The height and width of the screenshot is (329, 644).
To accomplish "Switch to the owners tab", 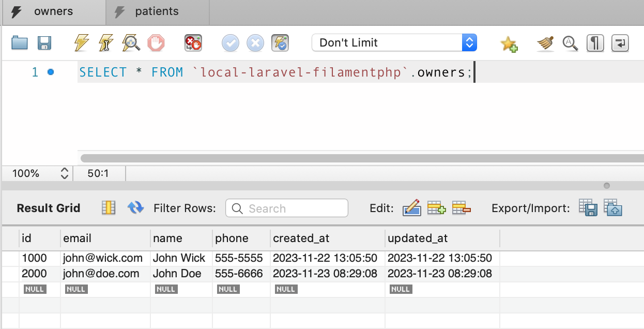I will pos(53,12).
